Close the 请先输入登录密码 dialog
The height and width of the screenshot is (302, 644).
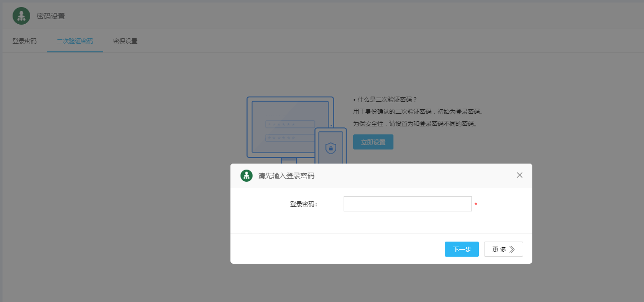pos(520,175)
